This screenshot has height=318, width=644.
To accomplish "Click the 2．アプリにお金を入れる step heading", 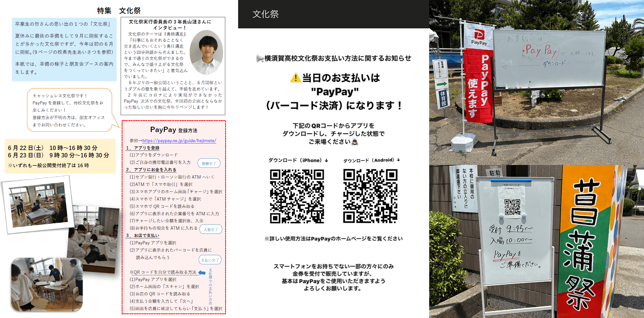I will (151, 169).
